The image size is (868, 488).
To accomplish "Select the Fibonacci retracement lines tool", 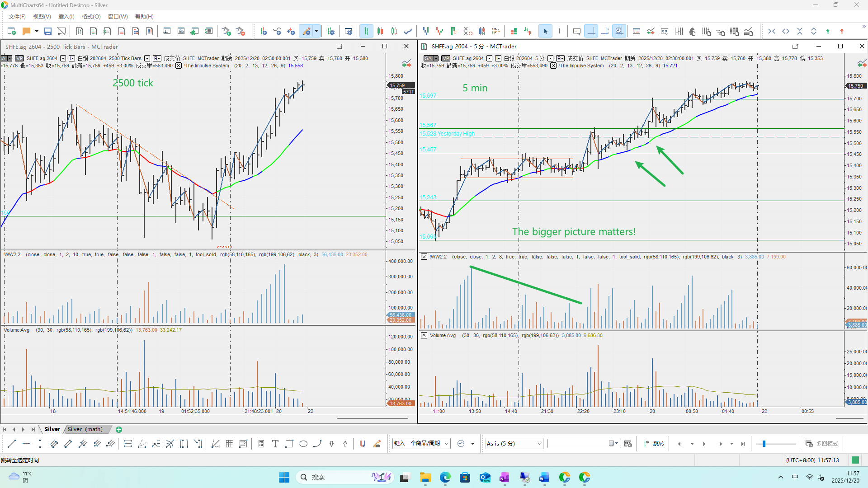I will point(127,444).
